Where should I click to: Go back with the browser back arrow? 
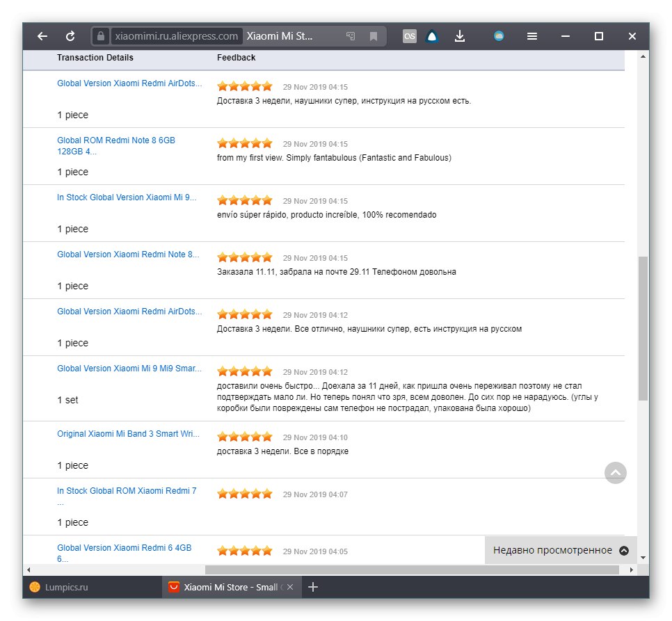[42, 36]
